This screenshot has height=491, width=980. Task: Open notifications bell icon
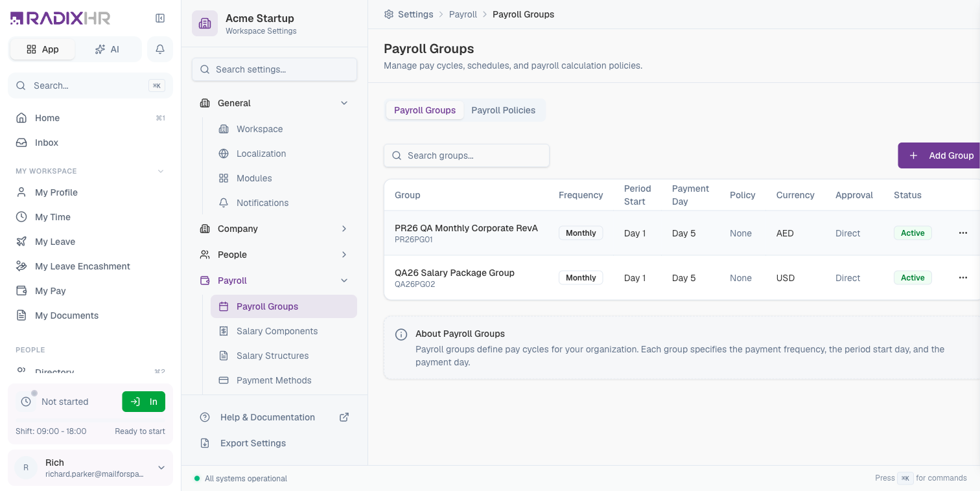coord(160,49)
